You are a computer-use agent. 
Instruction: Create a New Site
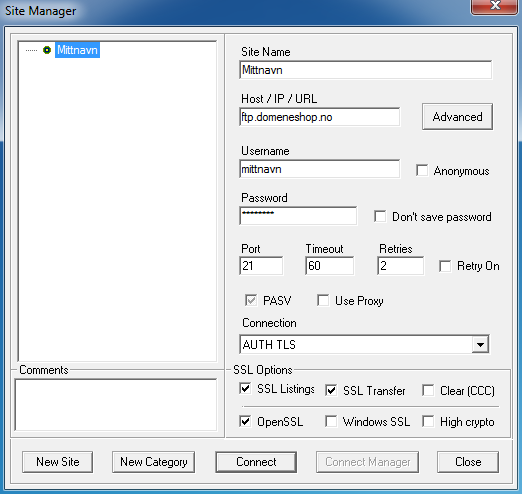pyautogui.click(x=58, y=462)
